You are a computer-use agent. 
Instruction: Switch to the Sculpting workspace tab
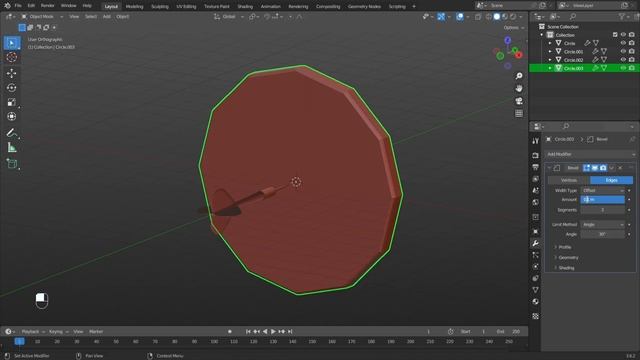[x=160, y=7]
